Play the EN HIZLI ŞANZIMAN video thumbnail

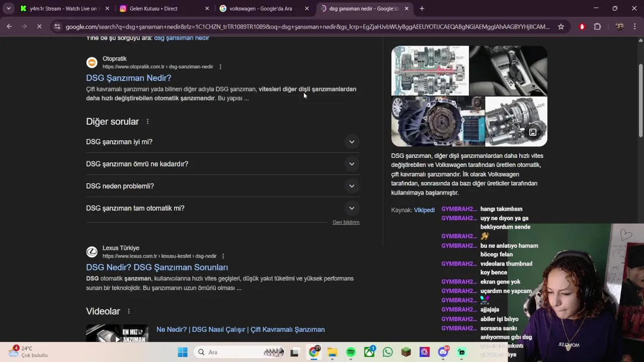(117, 333)
